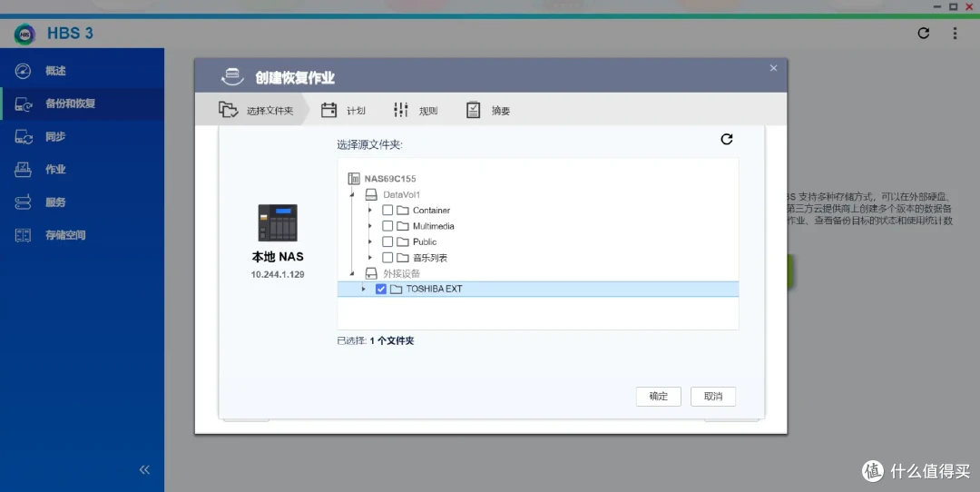Expand the Container folder
Viewport: 980px width, 492px height.
370,210
